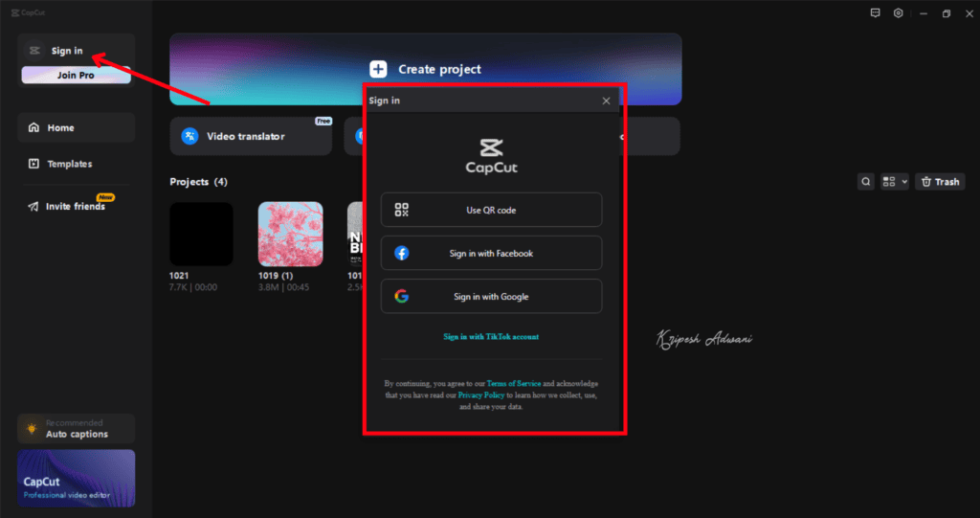Click the plus icon on Create project

coord(378,70)
